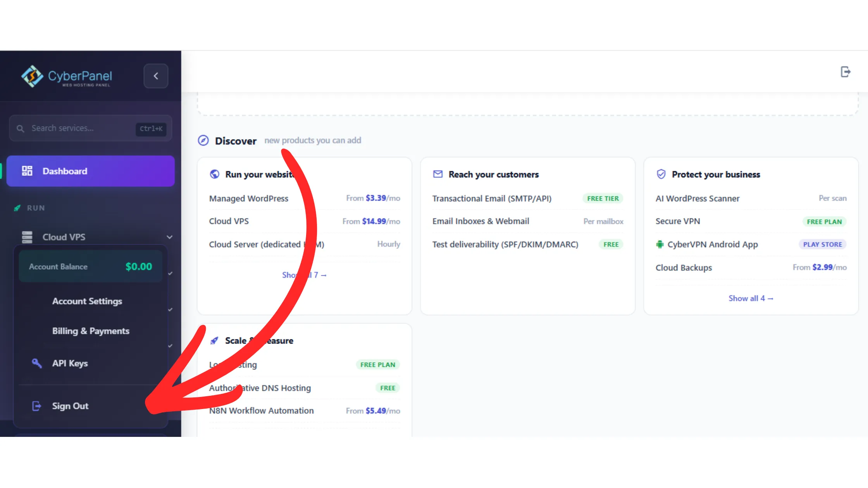Click the Per scan label
The width and height of the screenshot is (868, 488).
[x=833, y=198]
